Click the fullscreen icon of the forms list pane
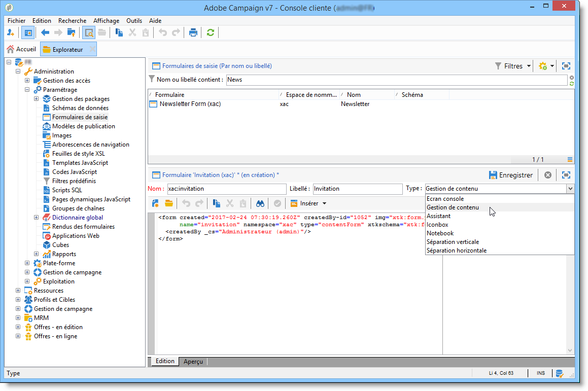Screen dimensions: 588x391 pyautogui.click(x=566, y=66)
